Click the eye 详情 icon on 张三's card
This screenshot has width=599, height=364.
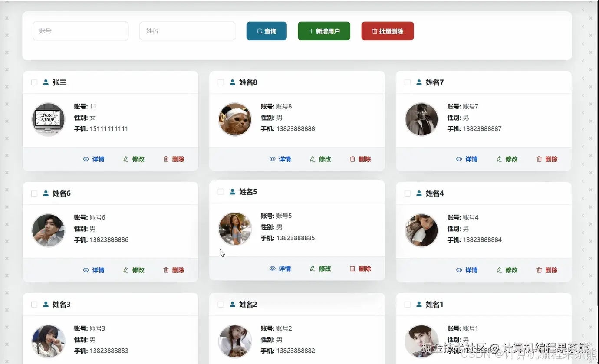pos(86,159)
